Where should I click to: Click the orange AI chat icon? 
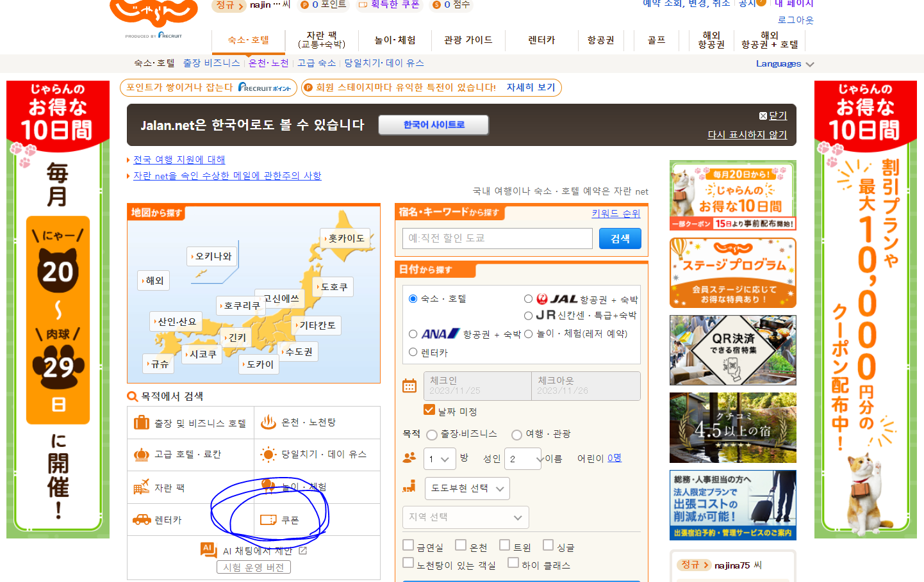[x=208, y=549]
